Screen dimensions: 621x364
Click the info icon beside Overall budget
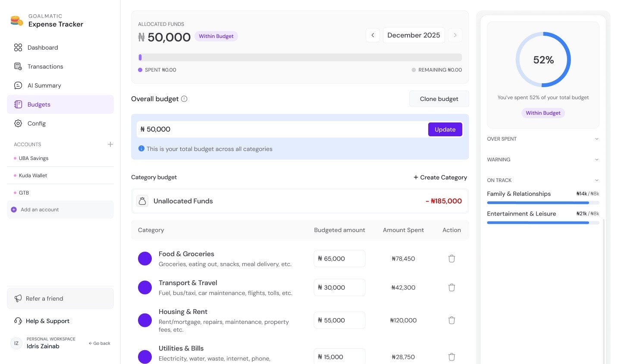[x=184, y=99]
